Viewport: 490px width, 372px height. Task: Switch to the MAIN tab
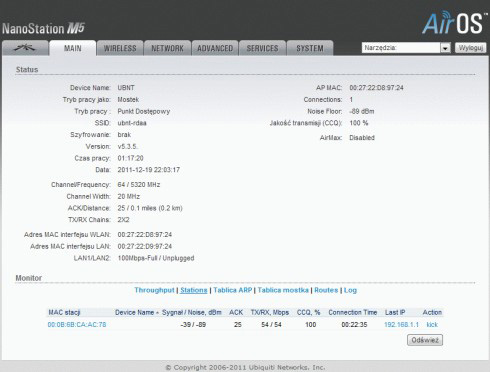tap(73, 48)
